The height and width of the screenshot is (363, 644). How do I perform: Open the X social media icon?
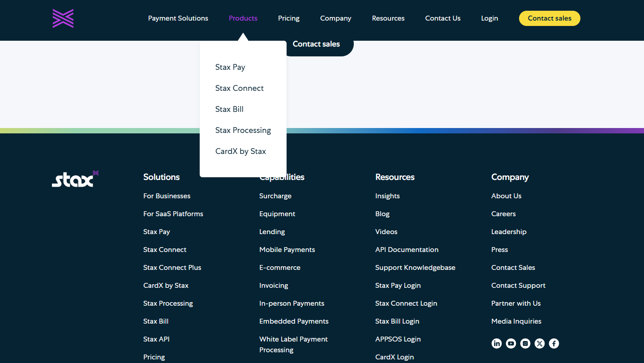[540, 343]
